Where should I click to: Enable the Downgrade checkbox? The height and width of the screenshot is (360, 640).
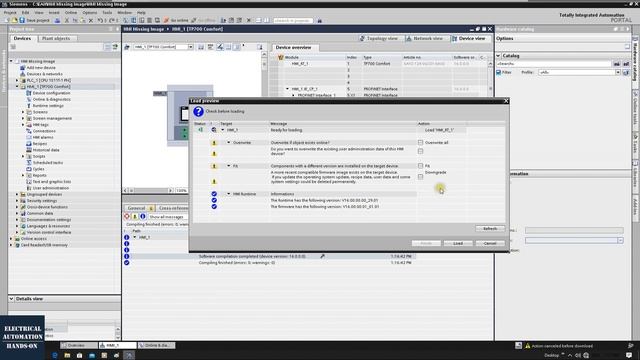[420, 176]
